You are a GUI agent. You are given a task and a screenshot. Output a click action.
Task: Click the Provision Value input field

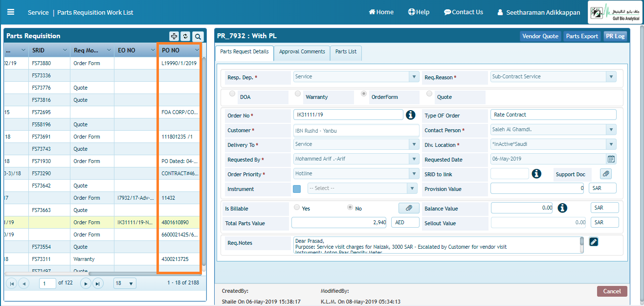point(538,188)
